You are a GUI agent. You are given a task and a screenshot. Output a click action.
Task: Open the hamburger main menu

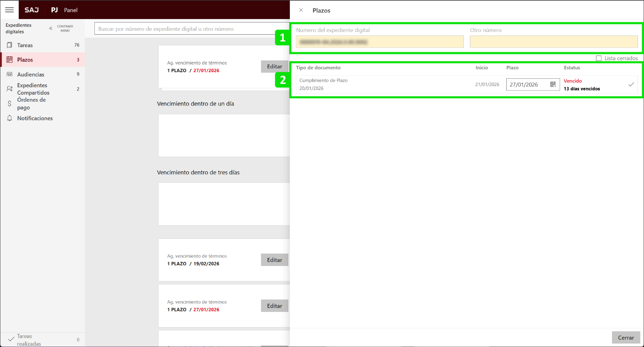(x=9, y=10)
